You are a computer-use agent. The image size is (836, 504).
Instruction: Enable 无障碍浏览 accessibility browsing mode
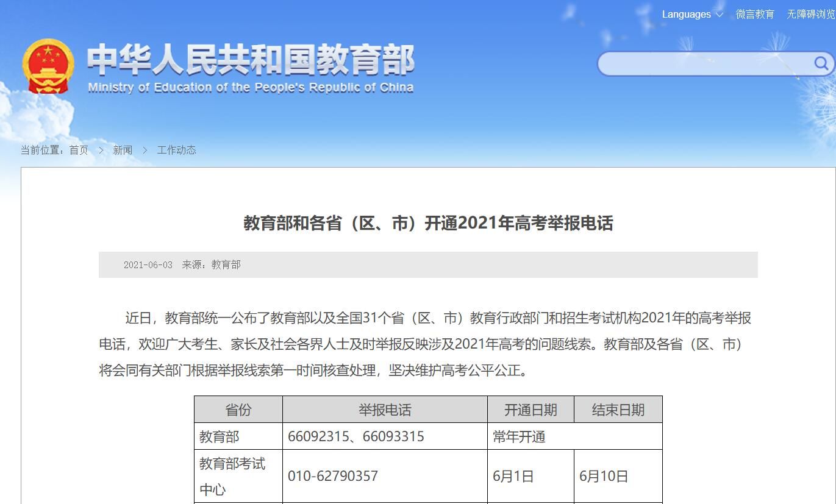pos(810,15)
